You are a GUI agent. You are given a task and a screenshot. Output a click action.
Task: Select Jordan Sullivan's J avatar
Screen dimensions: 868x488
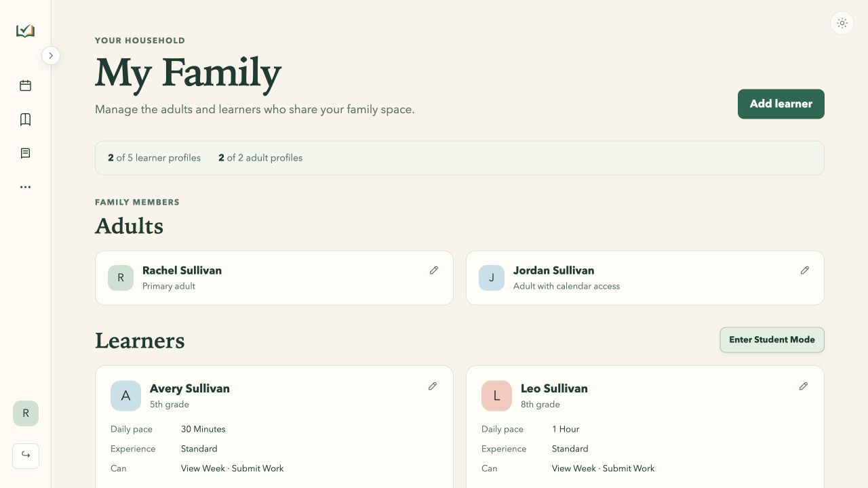click(492, 278)
